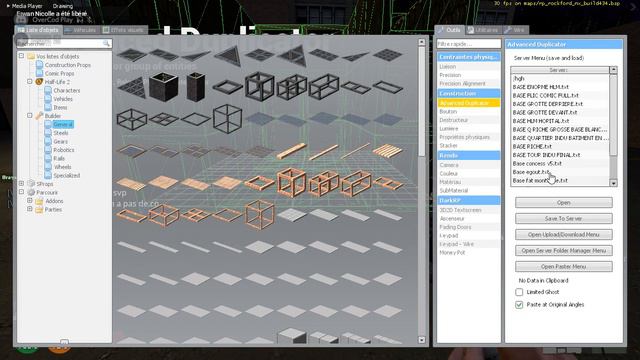
Task: Switch to the Liste d'objets tab
Action: [38, 30]
